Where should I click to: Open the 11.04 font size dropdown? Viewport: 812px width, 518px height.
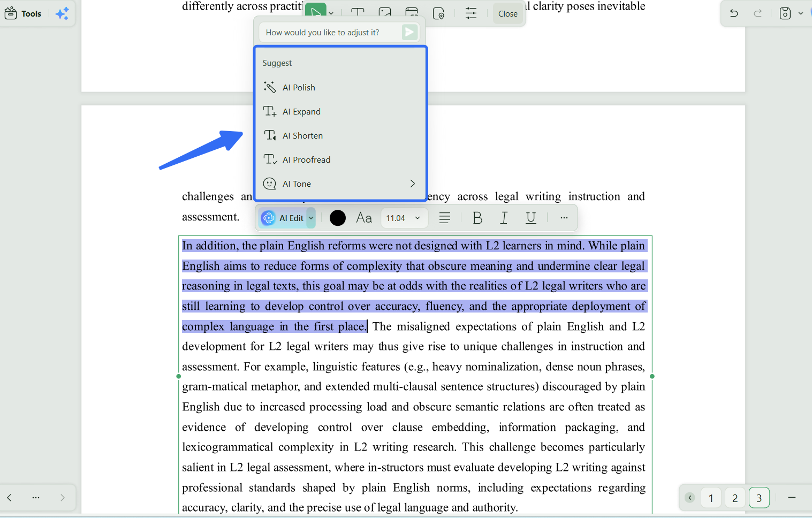404,218
